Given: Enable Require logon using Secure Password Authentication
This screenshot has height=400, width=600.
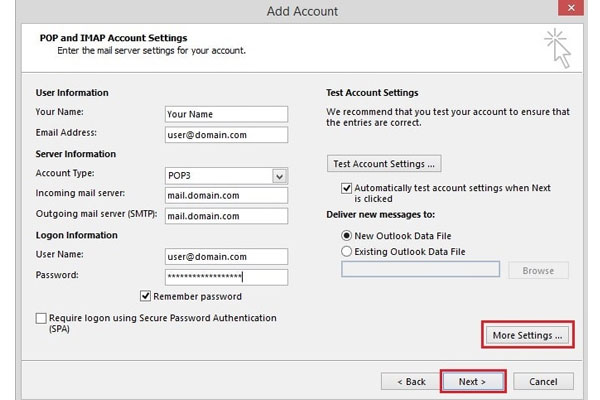Looking at the screenshot, I should click(41, 318).
